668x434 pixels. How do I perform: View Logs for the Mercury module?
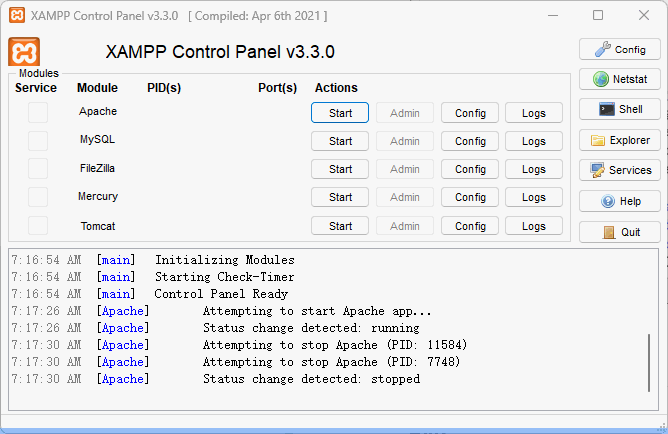(x=534, y=197)
